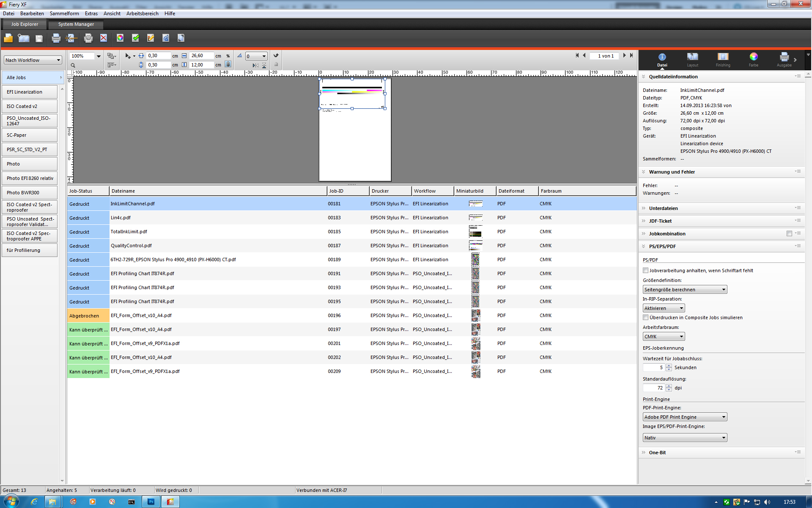Select the SC-Paper workflow button

click(29, 135)
